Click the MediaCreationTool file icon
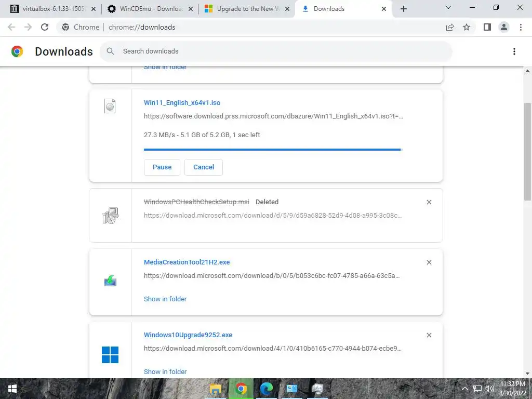The height and width of the screenshot is (399, 532). (x=110, y=281)
